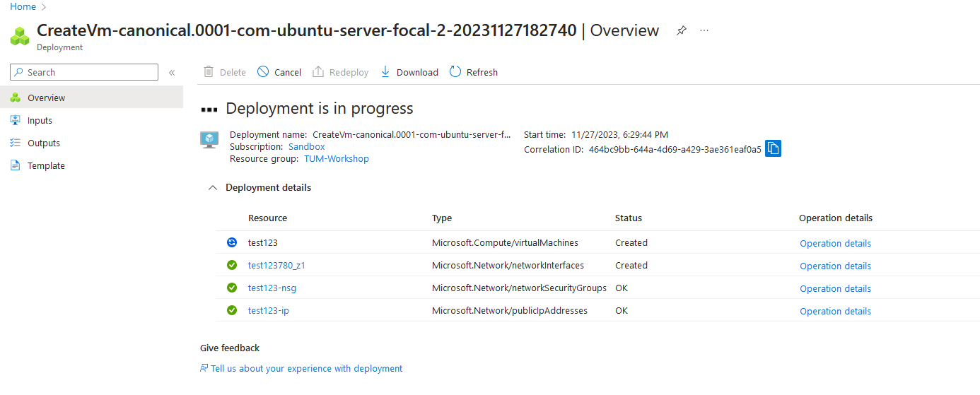Click the test123 resource name
The width and height of the screenshot is (980, 395).
[263, 243]
